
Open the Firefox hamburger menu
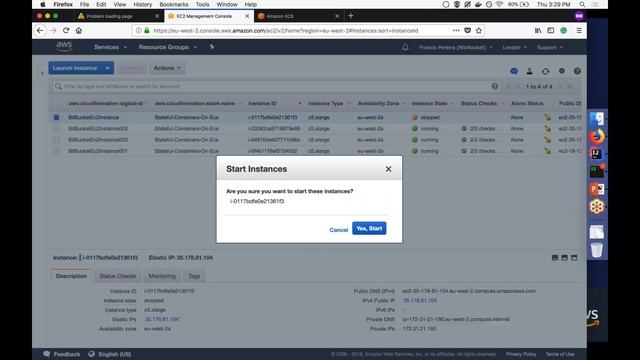pos(579,30)
